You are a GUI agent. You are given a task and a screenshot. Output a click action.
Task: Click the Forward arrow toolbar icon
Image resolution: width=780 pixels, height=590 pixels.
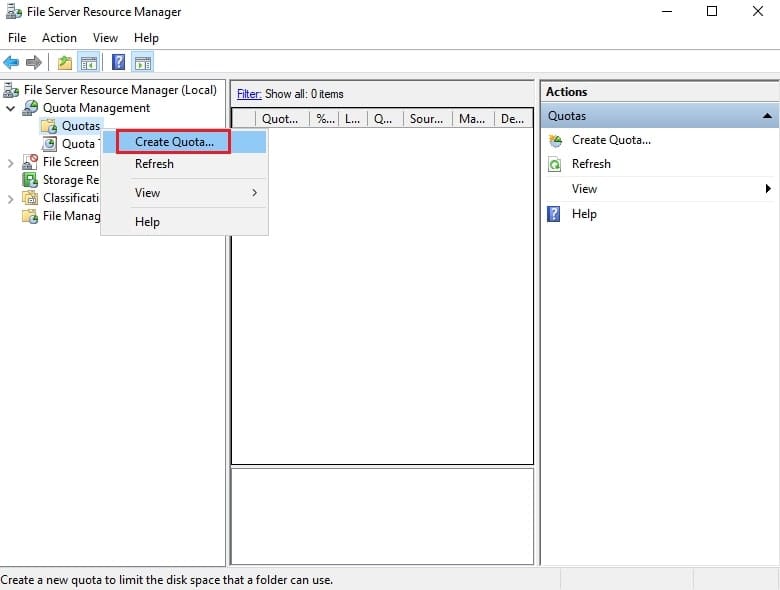tap(33, 63)
